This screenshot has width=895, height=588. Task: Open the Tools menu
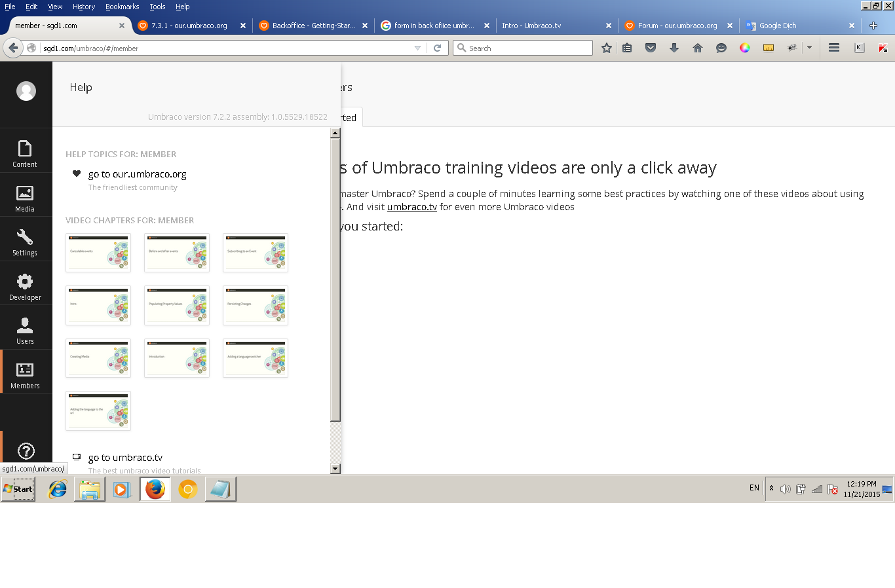pyautogui.click(x=157, y=7)
